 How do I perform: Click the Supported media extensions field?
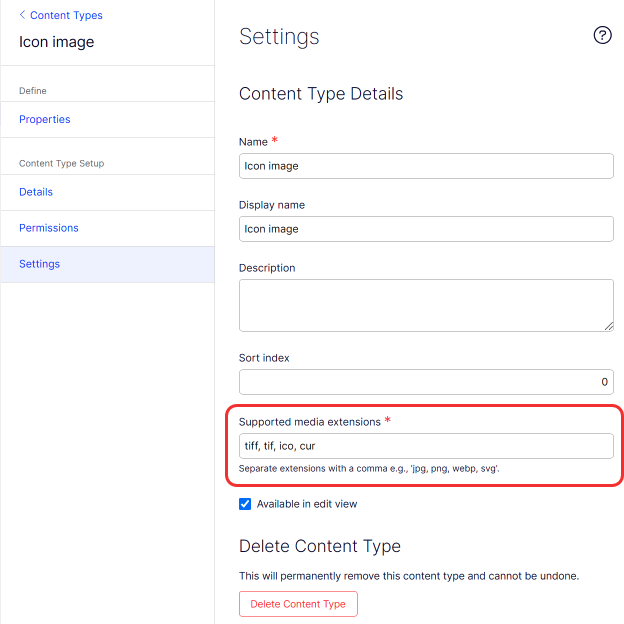pos(426,446)
